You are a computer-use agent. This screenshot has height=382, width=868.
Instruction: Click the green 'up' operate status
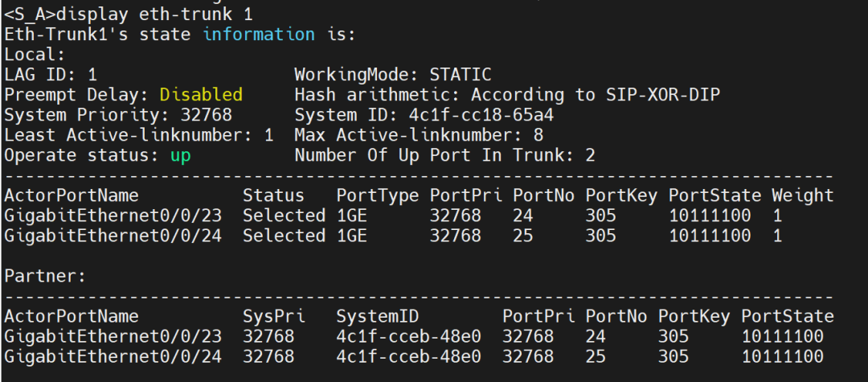tap(181, 155)
